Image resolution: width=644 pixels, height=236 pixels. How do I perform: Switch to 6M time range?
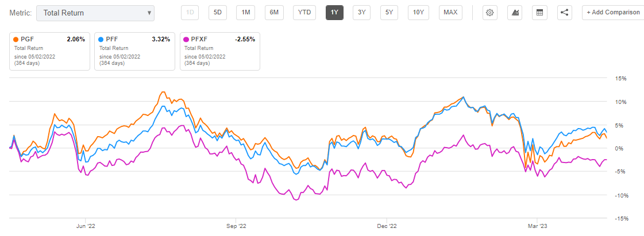tap(274, 12)
